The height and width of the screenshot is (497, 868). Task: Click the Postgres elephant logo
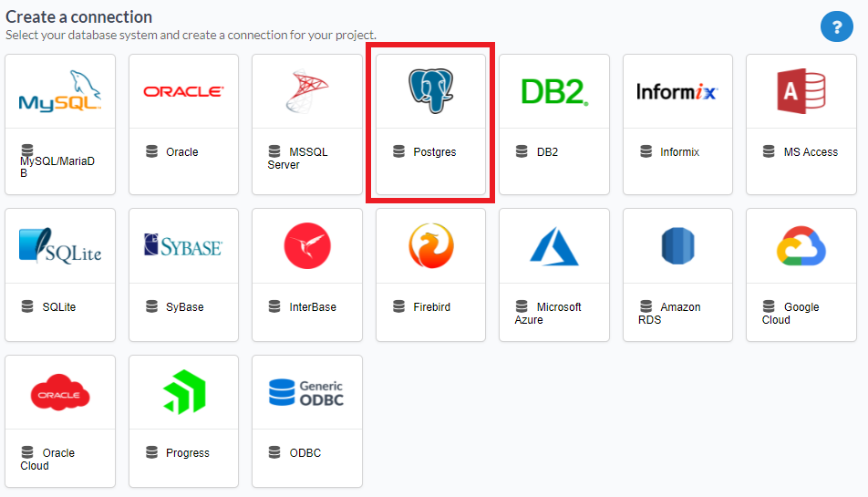[x=430, y=91]
